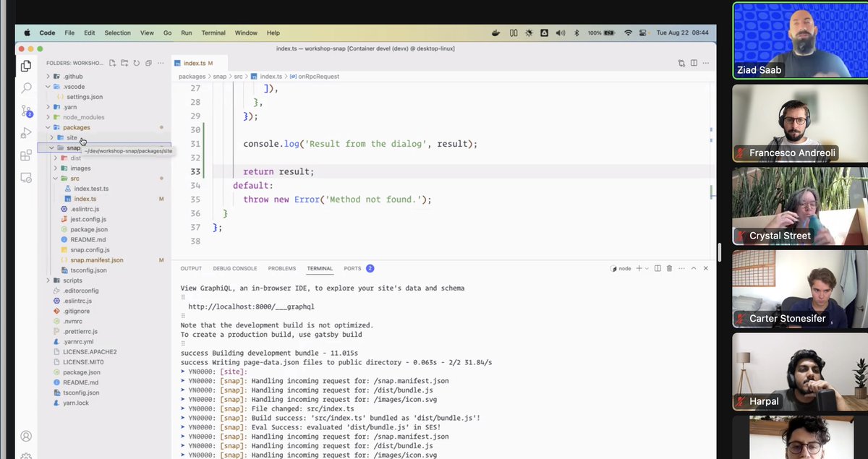Open Source Control view with badge

[x=26, y=111]
